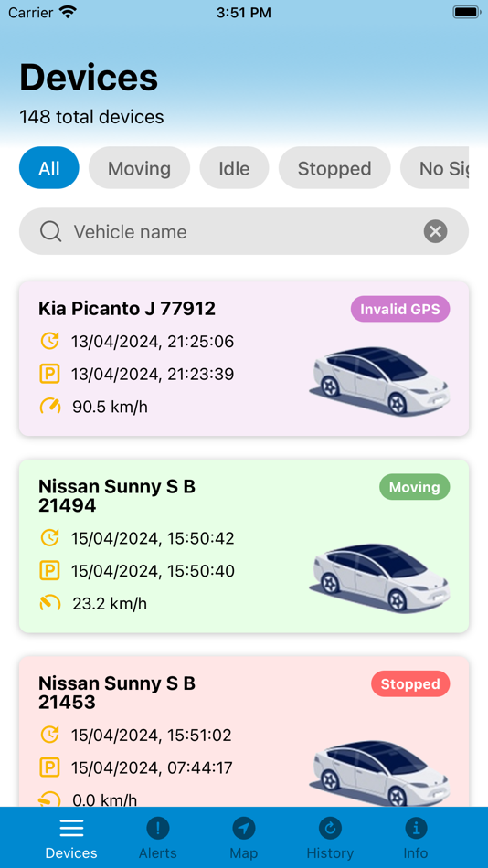Tap the magnifying glass search icon
This screenshot has height=868, width=488.
(51, 231)
